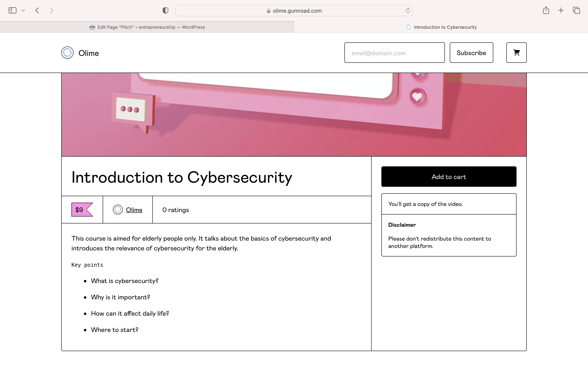The width and height of the screenshot is (588, 367).
Task: Open the shopping cart icon
Action: click(x=516, y=53)
